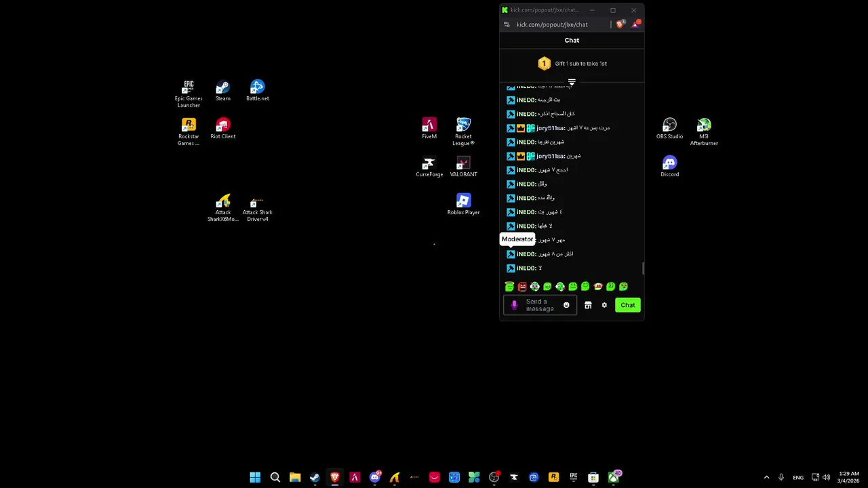Insert the red angry face emote
This screenshot has width=868, height=488.
point(522,287)
